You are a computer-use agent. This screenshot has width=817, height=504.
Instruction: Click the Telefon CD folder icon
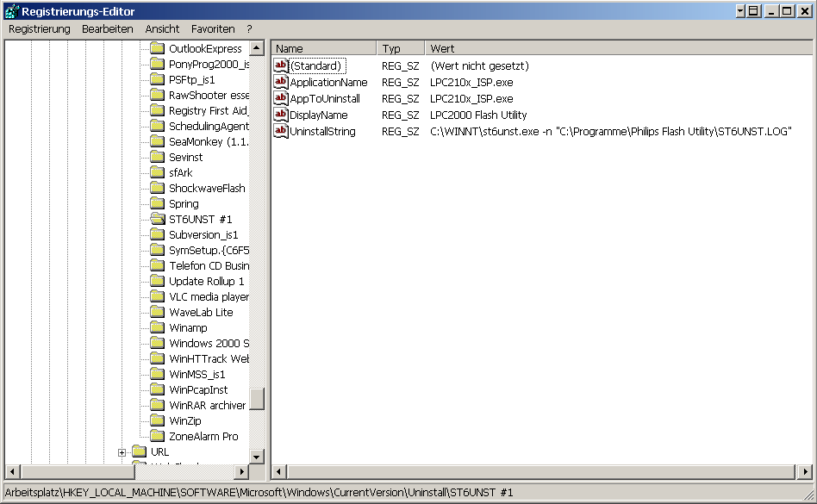pyautogui.click(x=158, y=265)
